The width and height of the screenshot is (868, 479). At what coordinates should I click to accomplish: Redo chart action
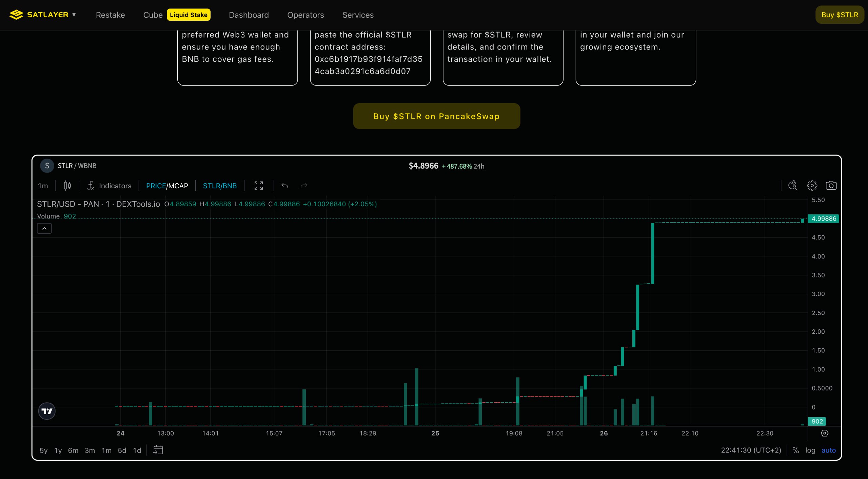pos(304,186)
